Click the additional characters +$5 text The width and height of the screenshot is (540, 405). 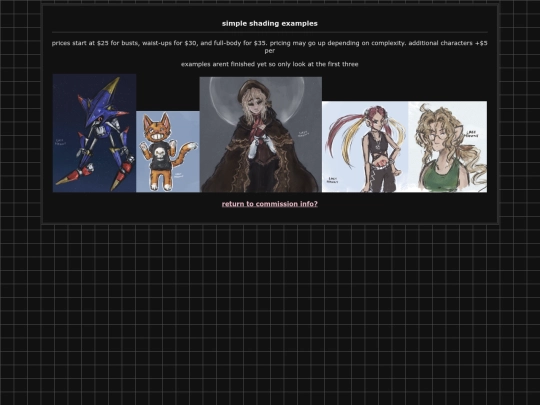[448, 43]
